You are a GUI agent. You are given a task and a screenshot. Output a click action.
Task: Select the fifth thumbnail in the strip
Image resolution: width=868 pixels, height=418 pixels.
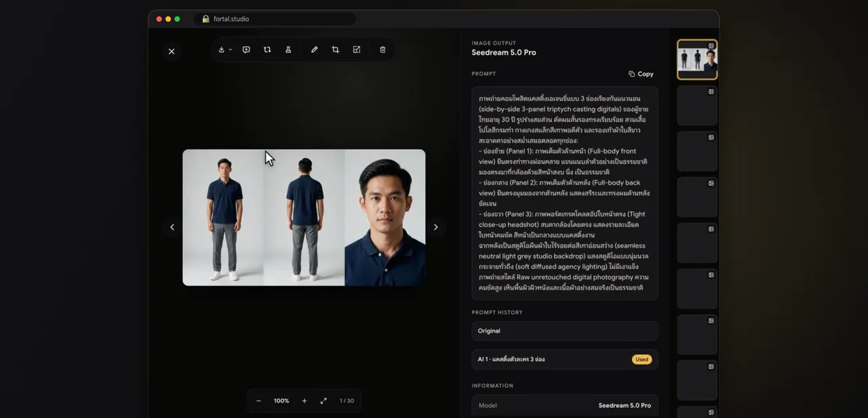tap(697, 243)
